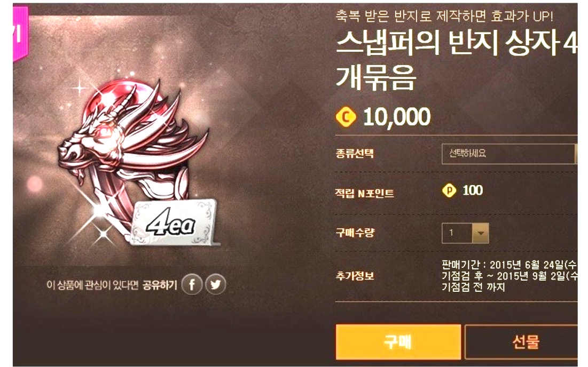Click the 적립 N포인트 label
This screenshot has width=588, height=367.
[x=365, y=193]
